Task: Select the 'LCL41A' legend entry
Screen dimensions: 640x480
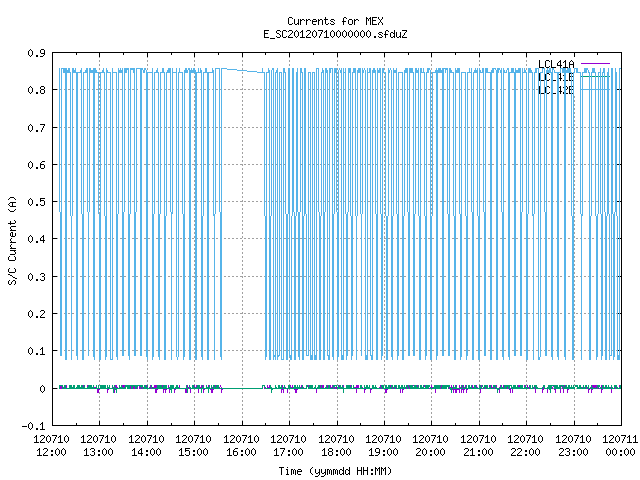Action: [x=556, y=64]
